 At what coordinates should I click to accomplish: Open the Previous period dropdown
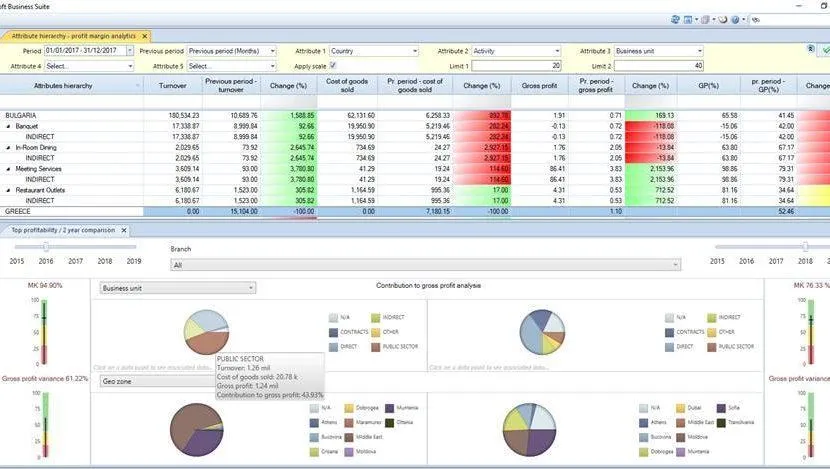click(x=273, y=51)
